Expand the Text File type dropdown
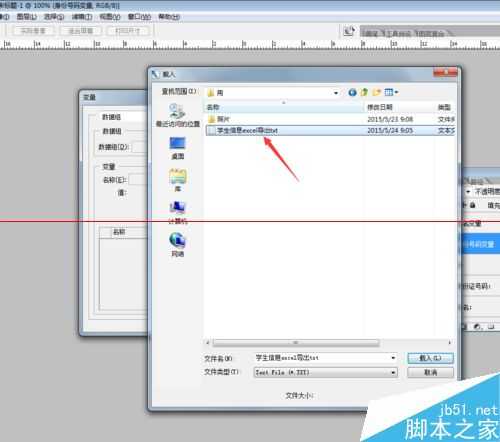This screenshot has height=442, width=500. coord(393,372)
